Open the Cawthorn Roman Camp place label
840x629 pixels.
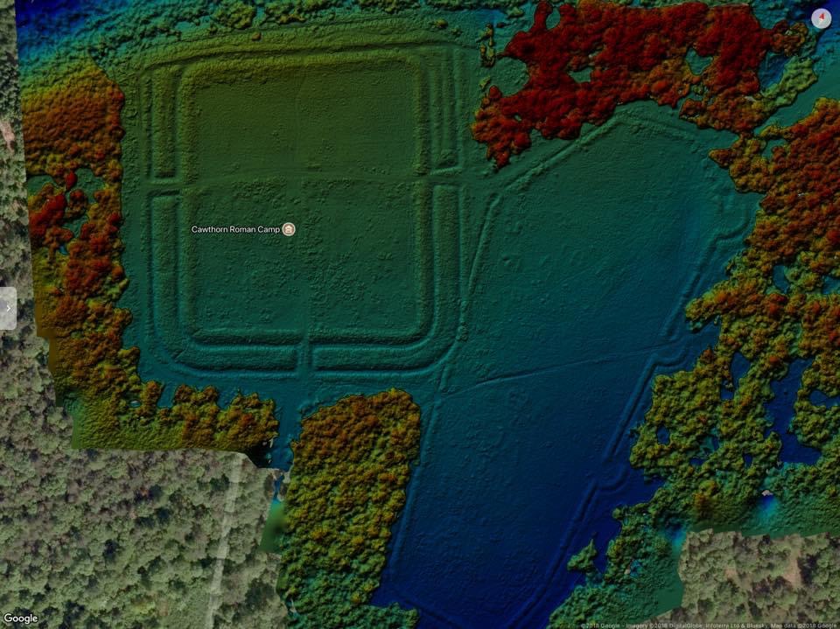tap(235, 229)
